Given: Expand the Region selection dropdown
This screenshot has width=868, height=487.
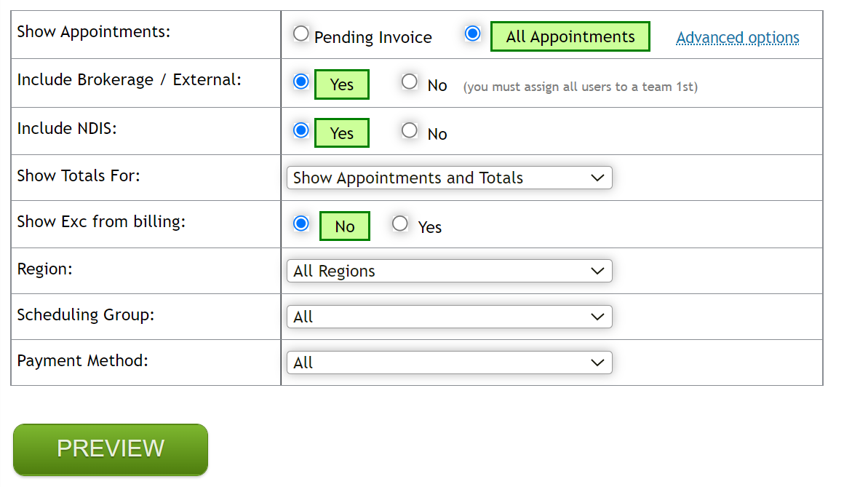Looking at the screenshot, I should 449,270.
